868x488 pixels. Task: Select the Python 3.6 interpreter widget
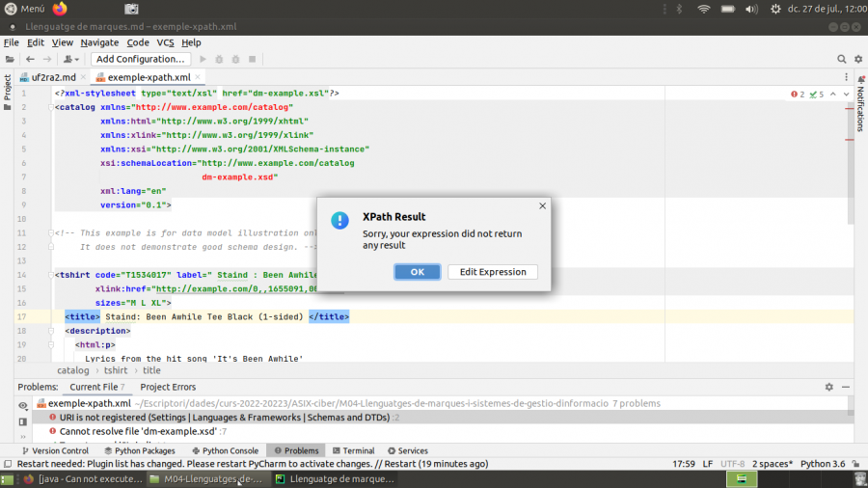(x=823, y=464)
